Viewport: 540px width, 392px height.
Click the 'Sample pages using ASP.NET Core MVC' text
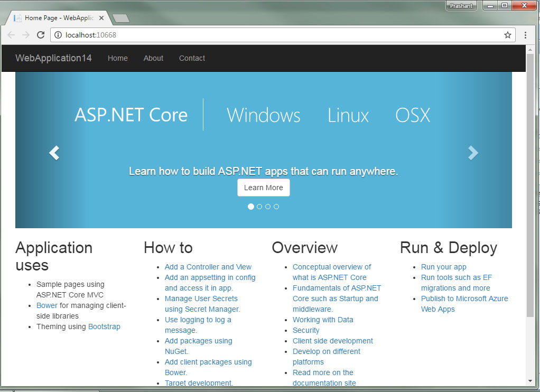pos(70,290)
